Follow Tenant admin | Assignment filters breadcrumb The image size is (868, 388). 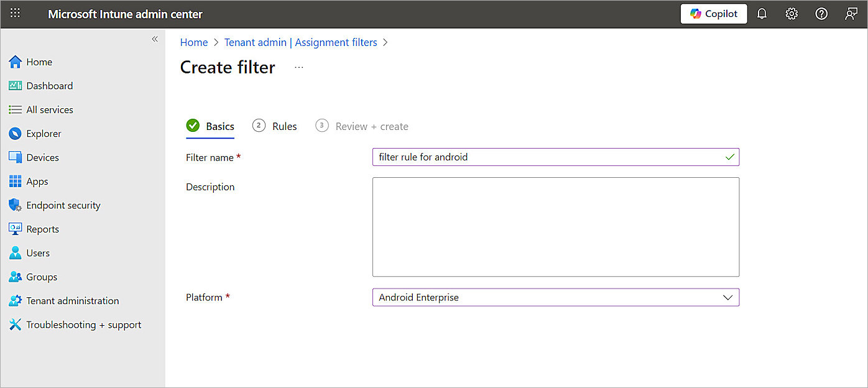point(301,42)
